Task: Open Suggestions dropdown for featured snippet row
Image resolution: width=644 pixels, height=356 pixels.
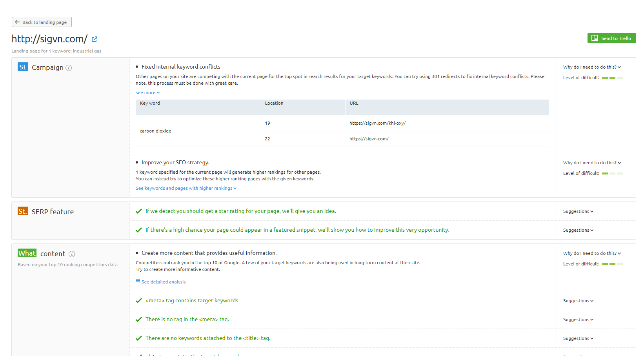Action: [x=578, y=231]
